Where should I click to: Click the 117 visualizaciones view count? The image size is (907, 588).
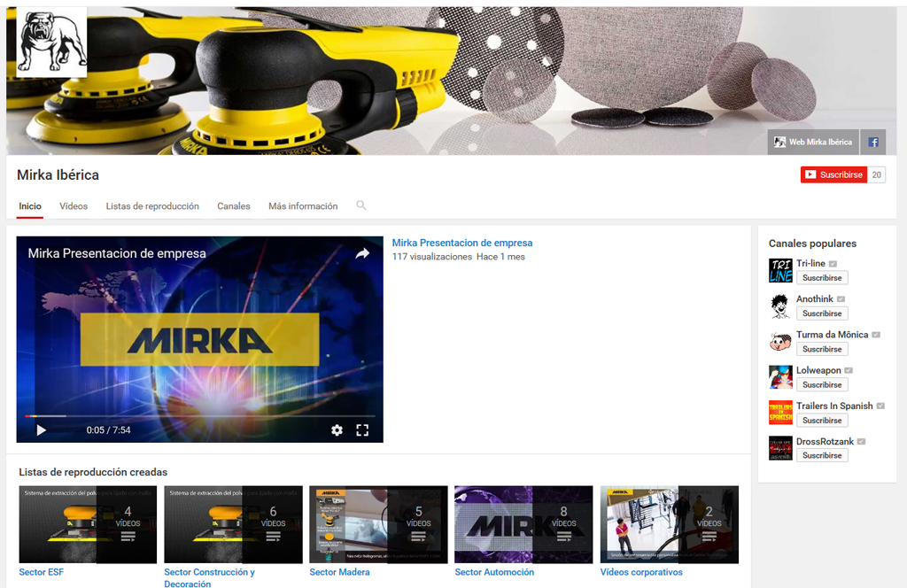[x=432, y=257]
